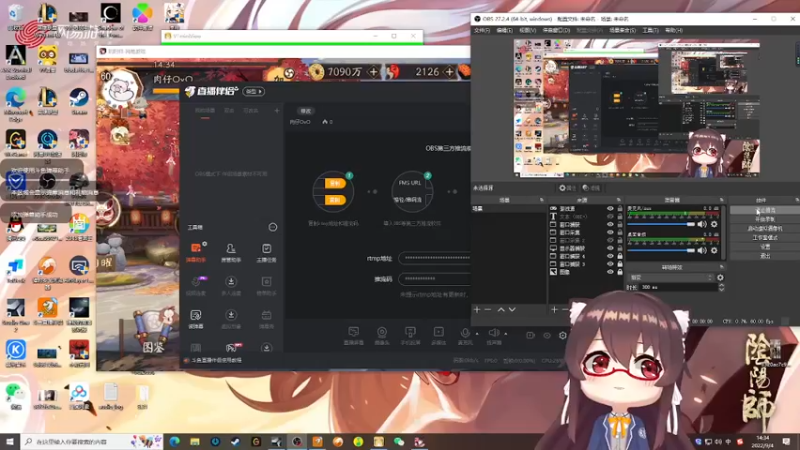Click the OBS preview canvas
800x450 pixels.
(x=637, y=109)
